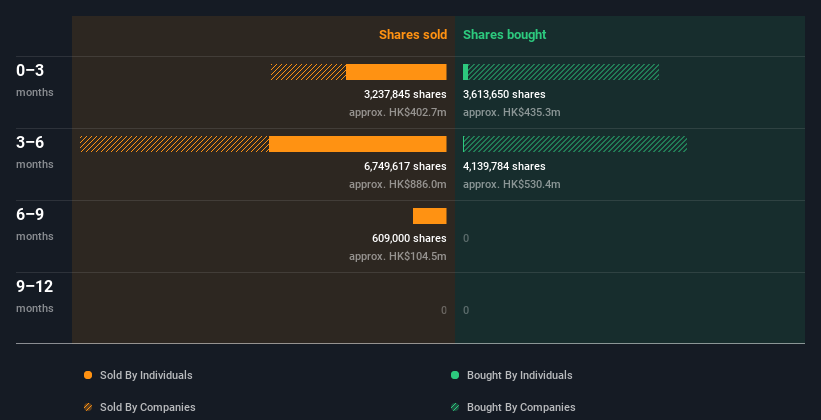This screenshot has width=821, height=420.
Task: Click the 3–6 months green hatched bought bar
Action: [x=576, y=144]
